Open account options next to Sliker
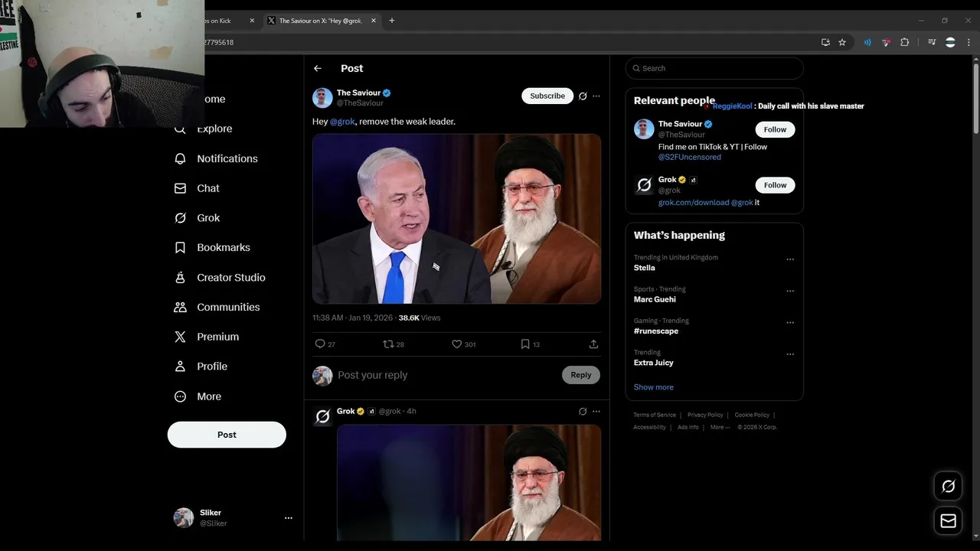 (x=289, y=518)
